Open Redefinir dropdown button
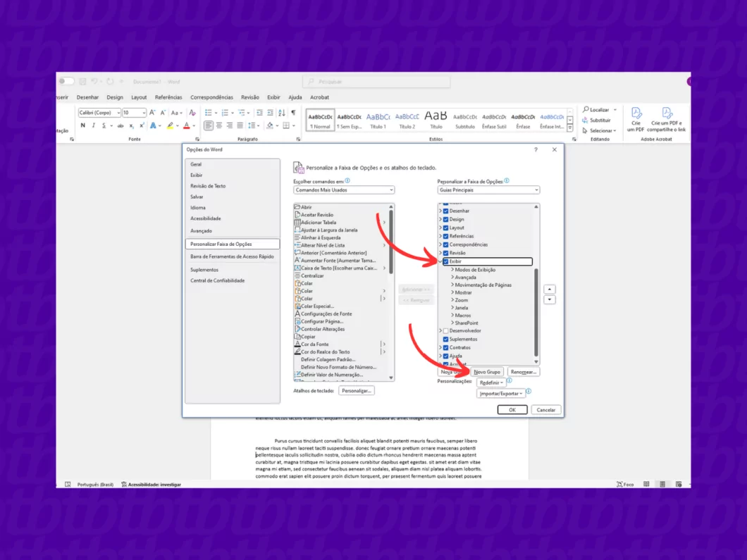The image size is (747, 560). point(491,383)
